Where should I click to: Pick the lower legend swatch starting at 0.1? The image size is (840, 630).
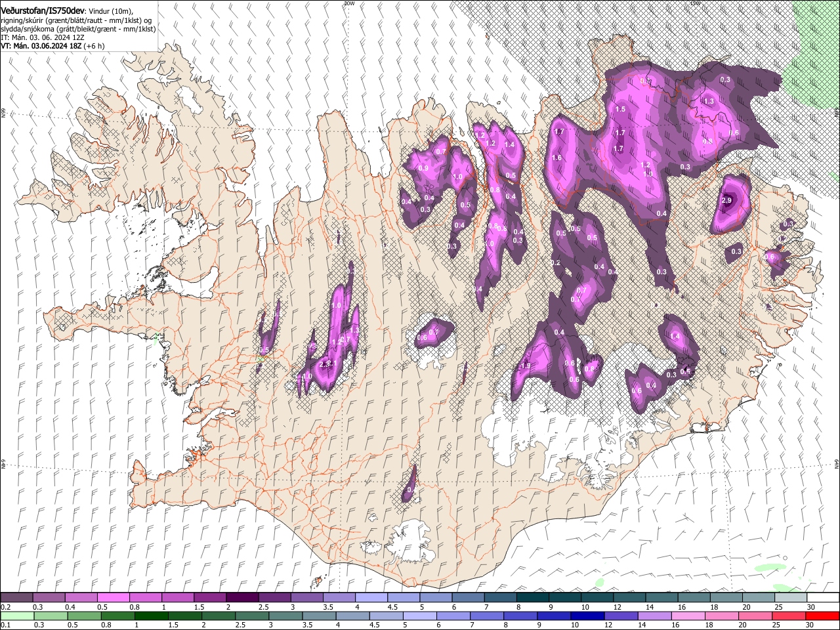pos(17,616)
